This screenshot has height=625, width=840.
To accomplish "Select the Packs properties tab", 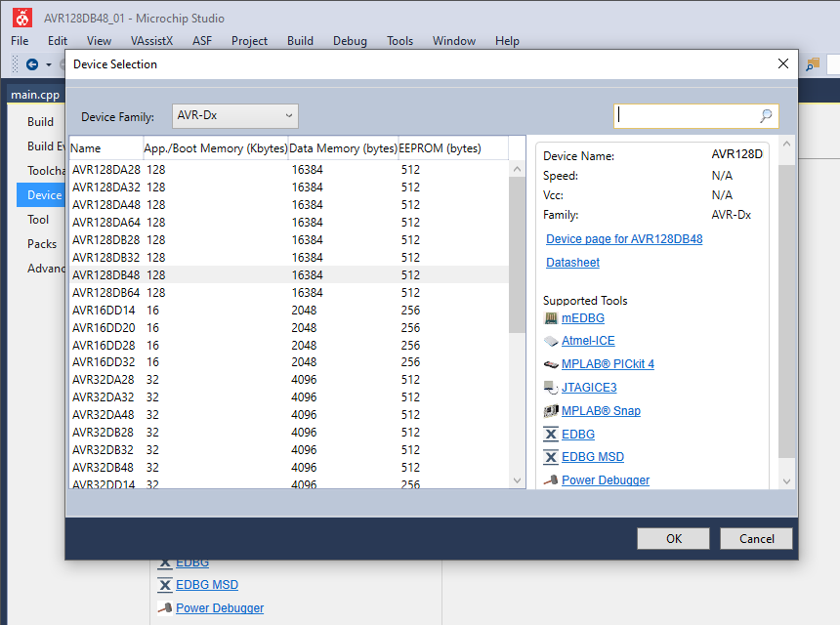I will [x=41, y=244].
